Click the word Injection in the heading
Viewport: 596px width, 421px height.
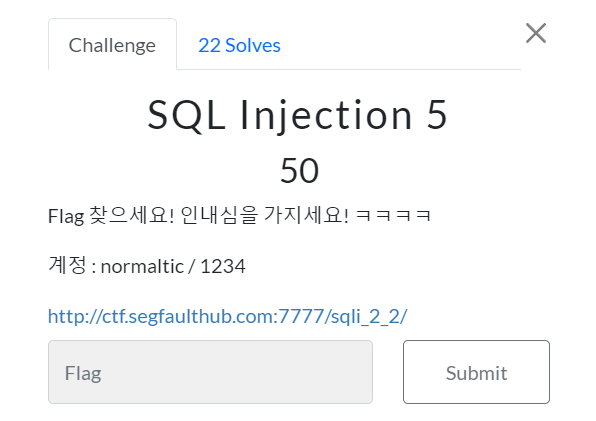click(326, 116)
